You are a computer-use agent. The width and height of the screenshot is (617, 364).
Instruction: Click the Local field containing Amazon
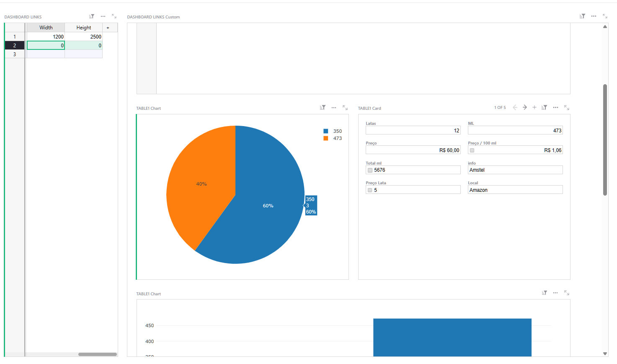point(515,190)
